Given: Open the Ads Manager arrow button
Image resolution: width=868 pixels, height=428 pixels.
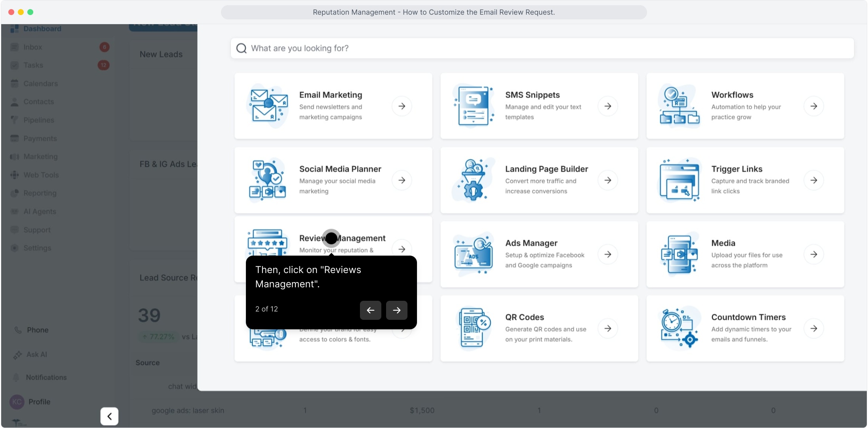Looking at the screenshot, I should [608, 254].
